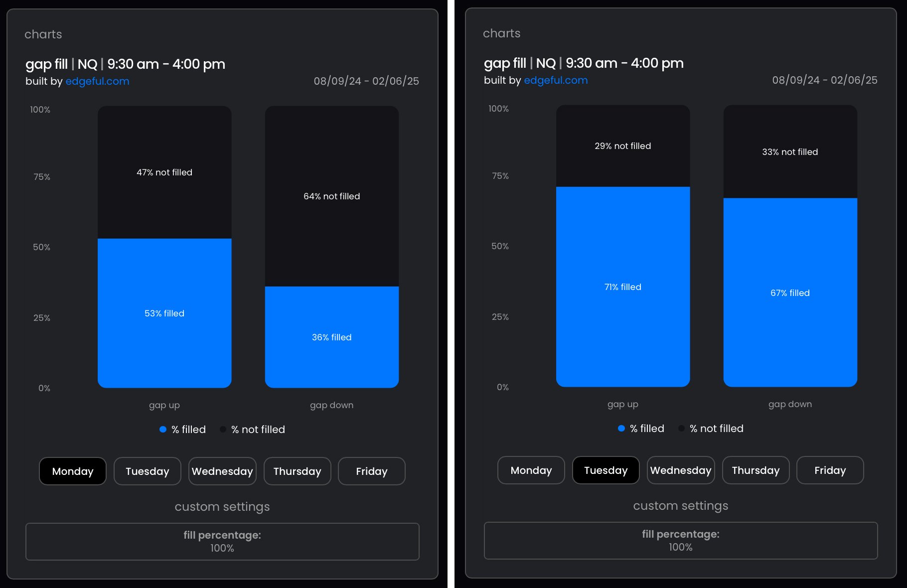The height and width of the screenshot is (588, 907).
Task: Click 'gap up' axis label in right chart
Action: (623, 404)
